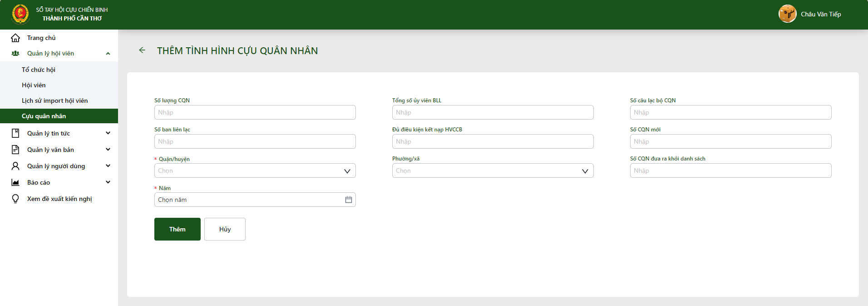This screenshot has height=306, width=868.
Task: Click the THÊM TÌNH HÌNH CỰU QUÂN NHÂN heading
Action: [x=237, y=50]
